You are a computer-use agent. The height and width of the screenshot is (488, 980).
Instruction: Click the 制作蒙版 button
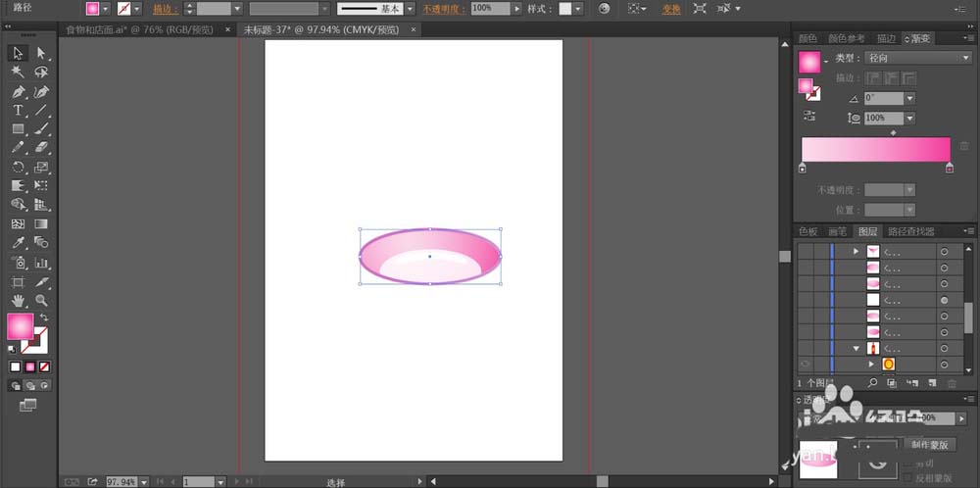(x=930, y=445)
